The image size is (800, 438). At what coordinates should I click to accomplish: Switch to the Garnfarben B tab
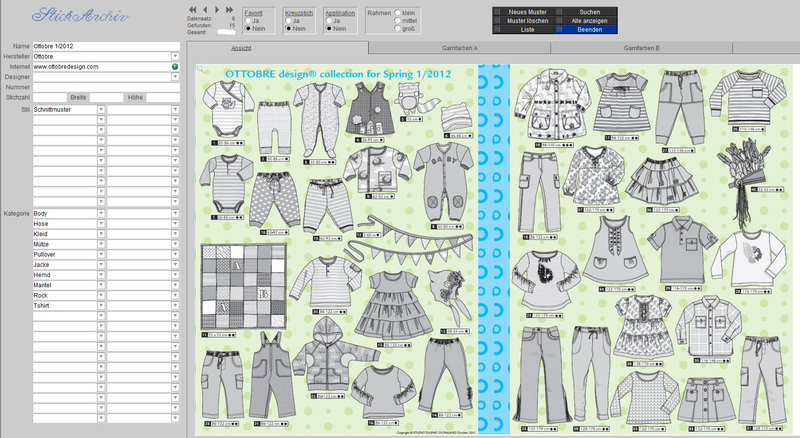pos(641,48)
